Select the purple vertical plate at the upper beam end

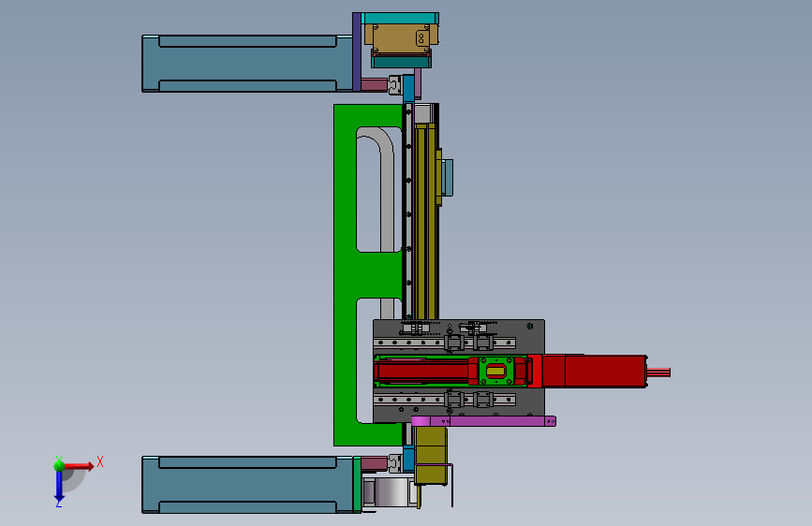pos(356,51)
